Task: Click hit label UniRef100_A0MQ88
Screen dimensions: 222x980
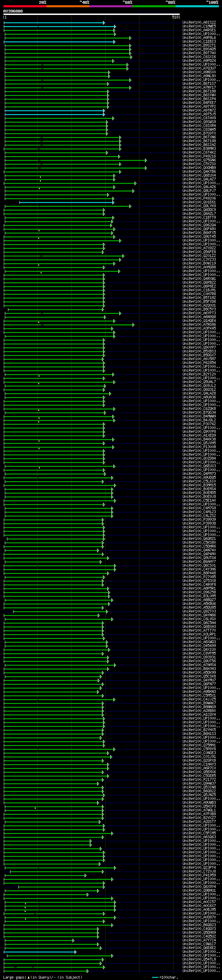Action: tap(199, 267)
